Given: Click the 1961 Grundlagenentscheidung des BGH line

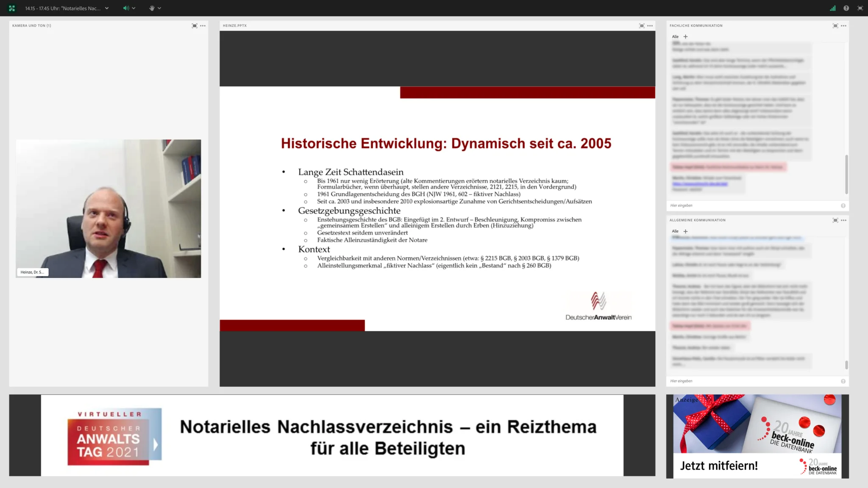Looking at the screenshot, I should pos(419,194).
